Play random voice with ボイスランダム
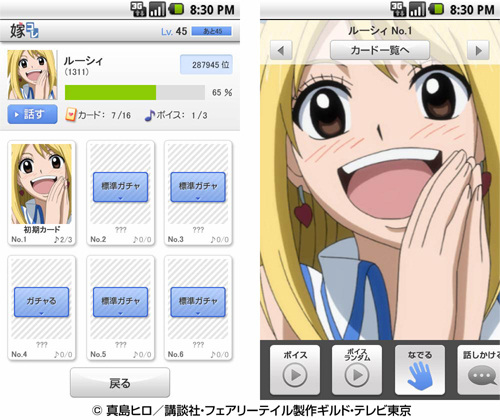The height and width of the screenshot is (420, 500). coord(357,370)
